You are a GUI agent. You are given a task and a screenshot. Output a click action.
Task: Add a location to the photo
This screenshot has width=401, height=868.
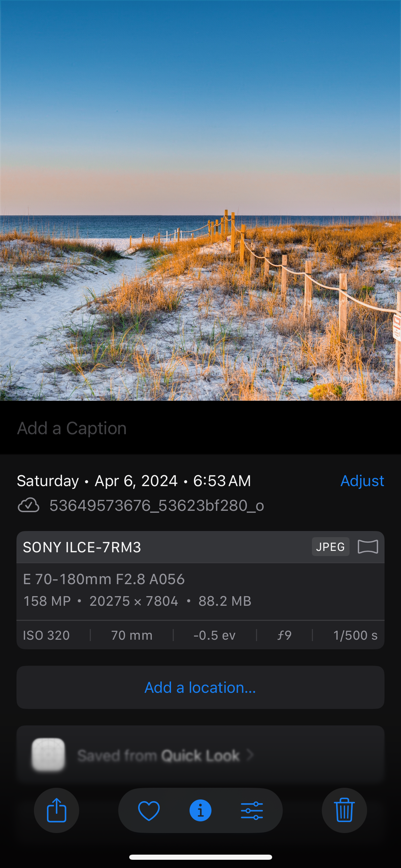[x=200, y=687]
